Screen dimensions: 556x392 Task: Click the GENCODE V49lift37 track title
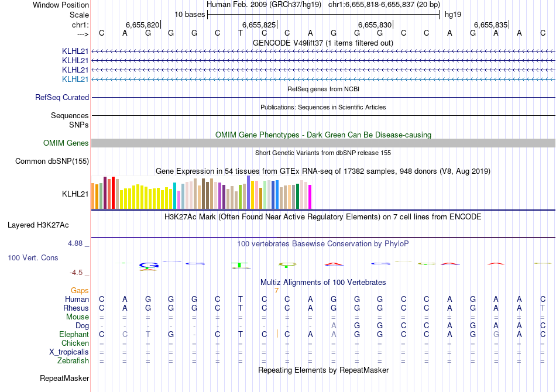[x=323, y=43]
